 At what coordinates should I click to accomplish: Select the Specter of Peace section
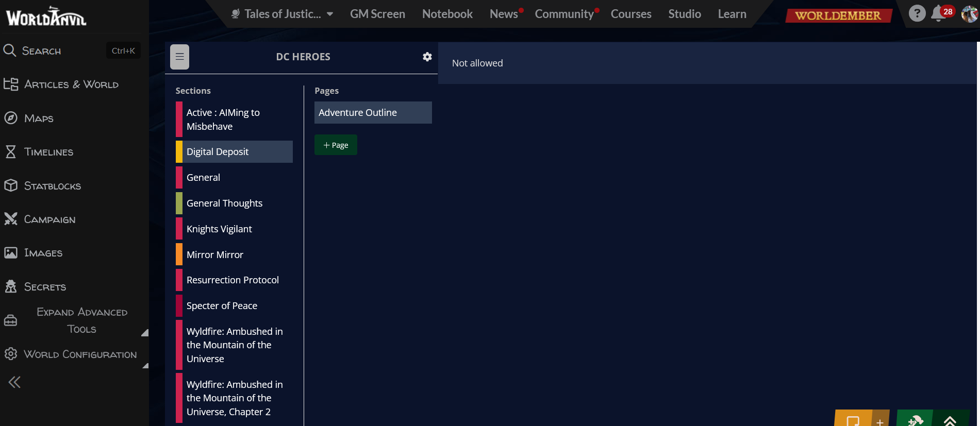[235, 305]
